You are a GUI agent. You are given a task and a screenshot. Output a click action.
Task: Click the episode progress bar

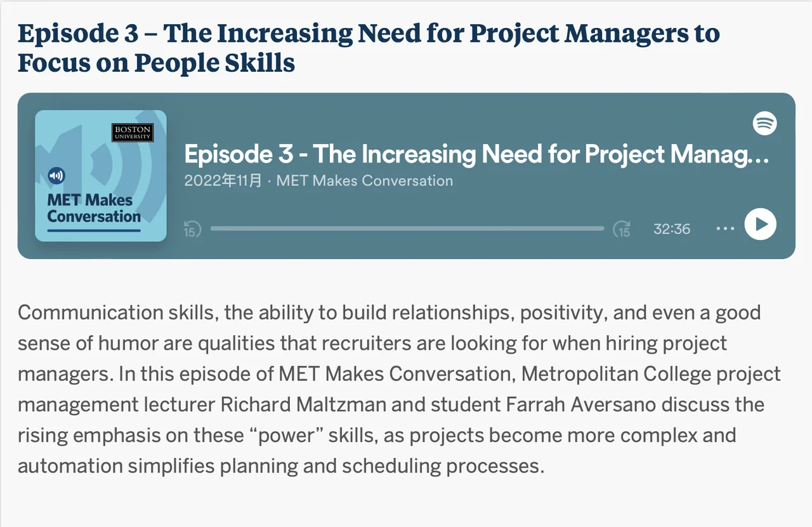tap(407, 229)
